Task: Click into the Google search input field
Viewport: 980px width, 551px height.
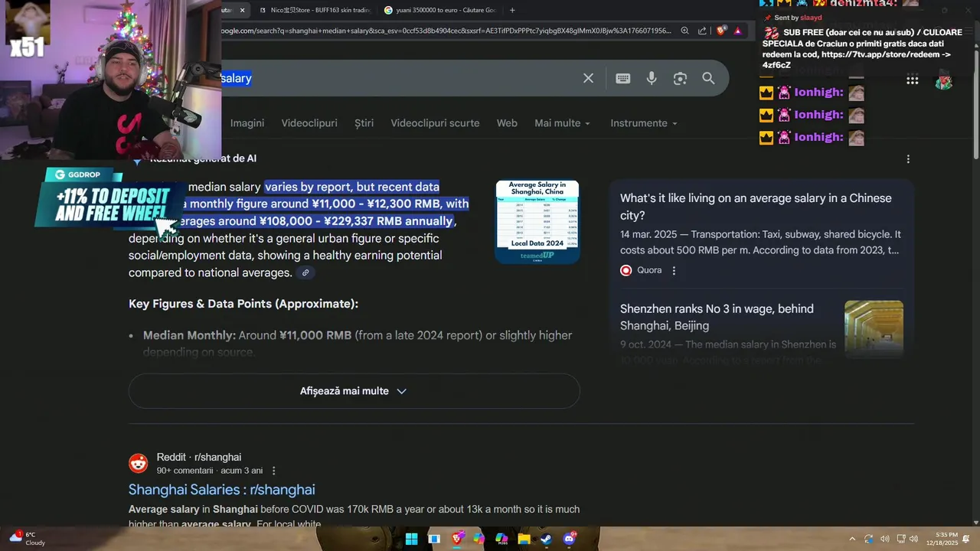Action: [x=398, y=78]
